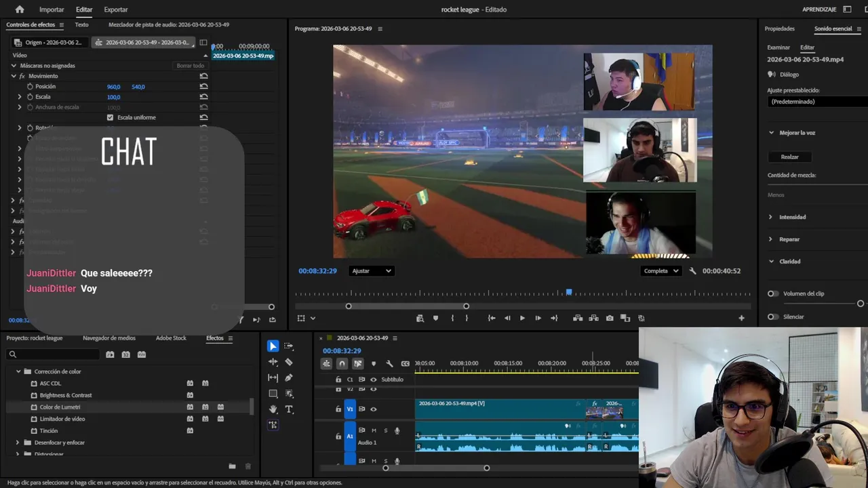
Task: Uncheck the Escala uniforme checkbox
Action: click(x=110, y=117)
